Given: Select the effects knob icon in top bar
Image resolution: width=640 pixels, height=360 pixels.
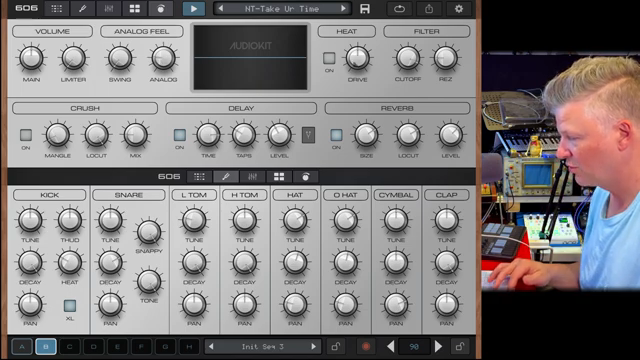Looking at the screenshot, I should 161,9.
